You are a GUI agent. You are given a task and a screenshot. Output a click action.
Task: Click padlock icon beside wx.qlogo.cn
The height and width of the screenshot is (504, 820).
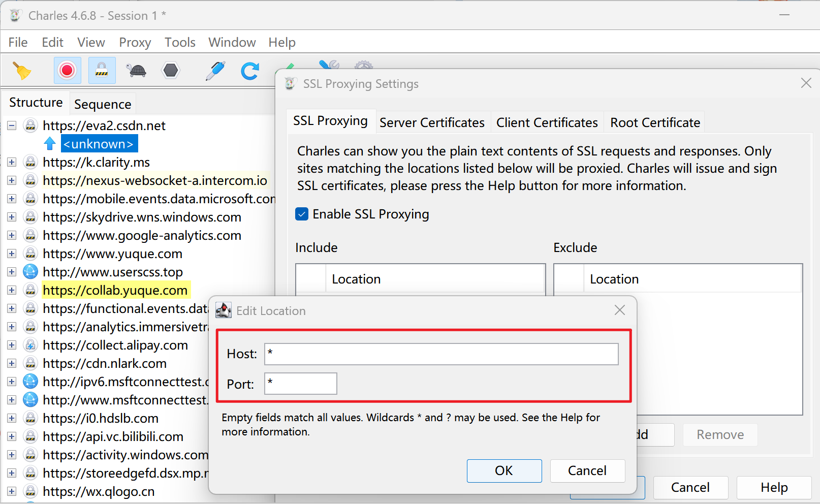point(30,491)
